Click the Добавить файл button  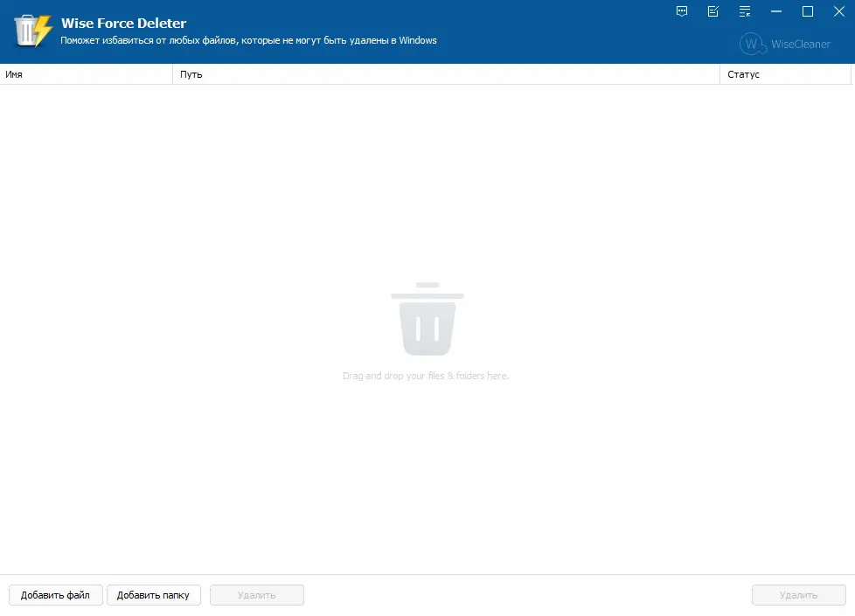pos(56,595)
